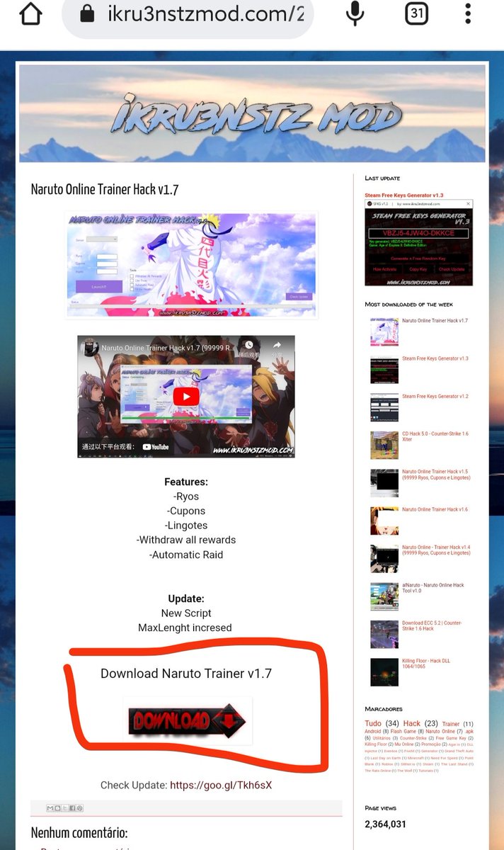The height and width of the screenshot is (850, 504).
Task: Click the BlogThis share icon
Action: click(x=57, y=808)
